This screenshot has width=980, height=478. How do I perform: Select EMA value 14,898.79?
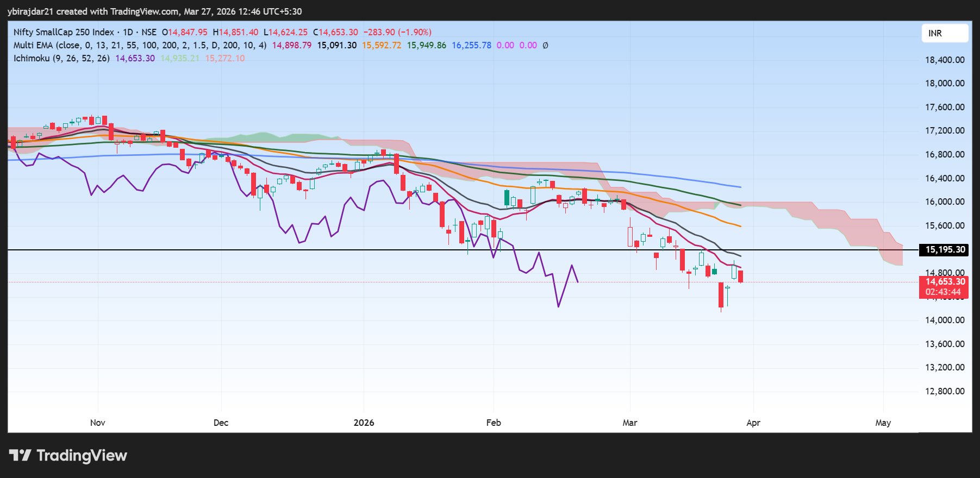tap(292, 45)
